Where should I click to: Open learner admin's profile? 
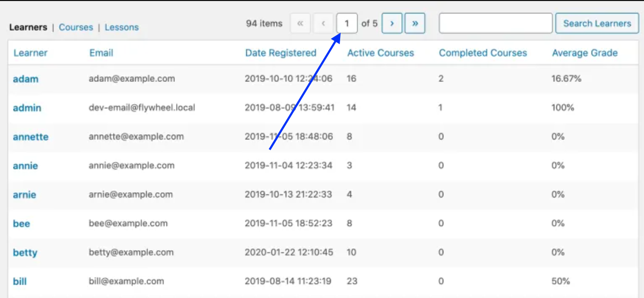tap(27, 108)
